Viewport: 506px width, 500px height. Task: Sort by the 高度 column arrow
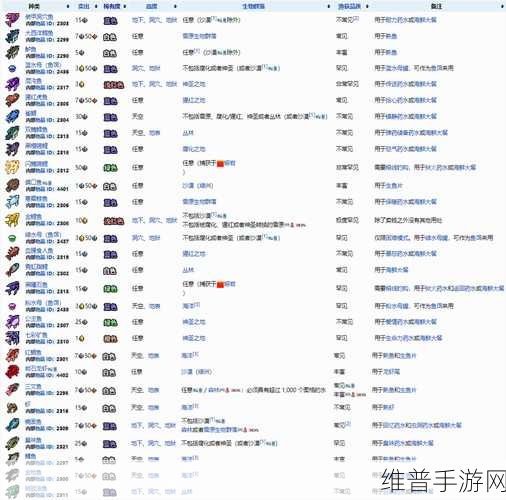[x=175, y=6]
